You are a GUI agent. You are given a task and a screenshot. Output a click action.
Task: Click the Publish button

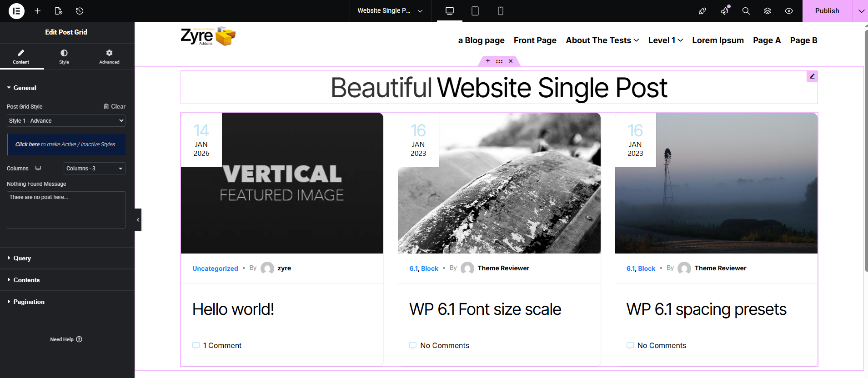(x=827, y=11)
